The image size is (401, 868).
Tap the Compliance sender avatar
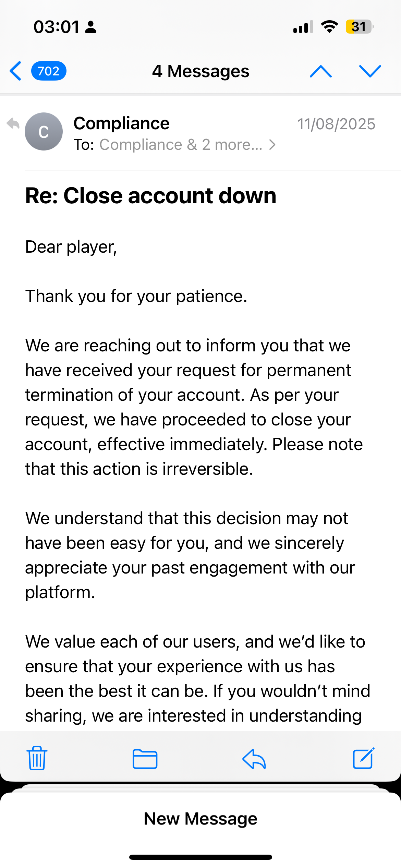tap(44, 131)
